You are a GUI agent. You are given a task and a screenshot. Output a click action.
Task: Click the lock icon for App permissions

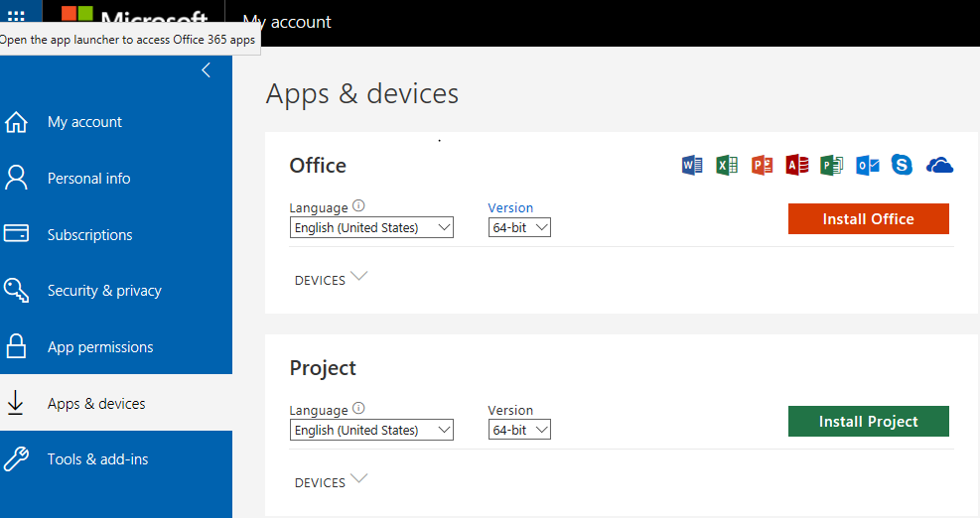coord(16,346)
